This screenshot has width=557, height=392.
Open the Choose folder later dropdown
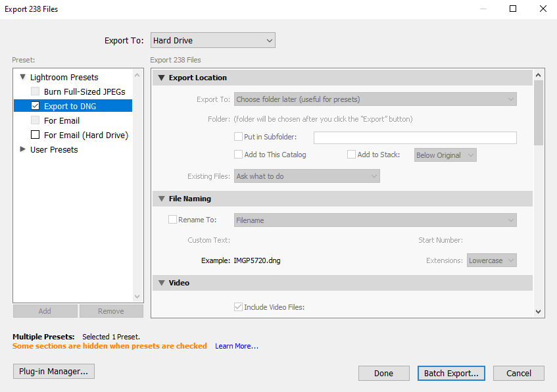375,99
